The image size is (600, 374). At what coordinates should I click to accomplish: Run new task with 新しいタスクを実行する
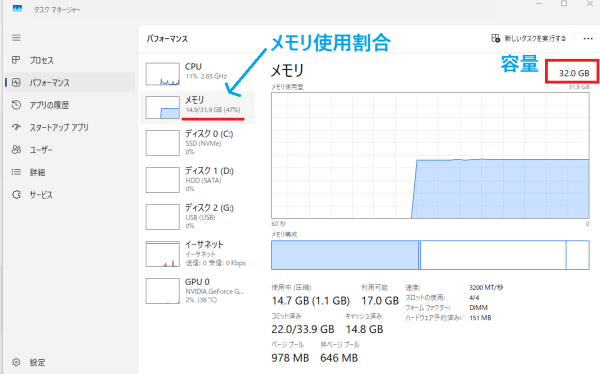point(528,38)
